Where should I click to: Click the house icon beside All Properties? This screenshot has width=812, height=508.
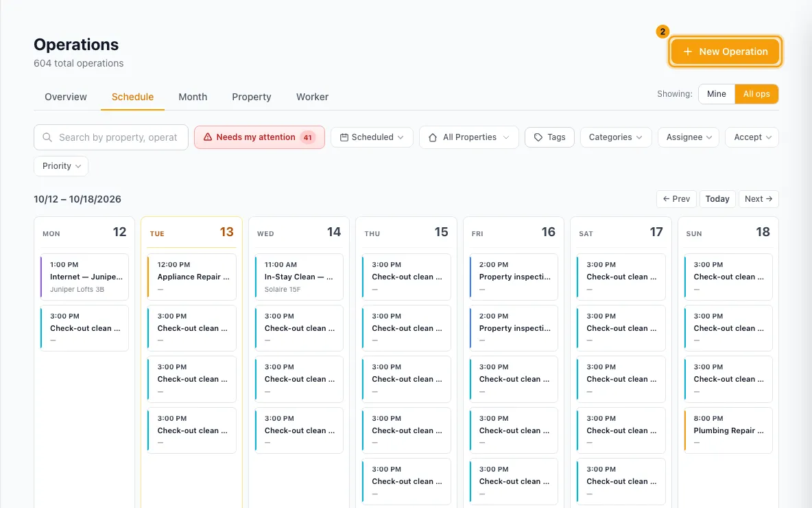tap(433, 137)
